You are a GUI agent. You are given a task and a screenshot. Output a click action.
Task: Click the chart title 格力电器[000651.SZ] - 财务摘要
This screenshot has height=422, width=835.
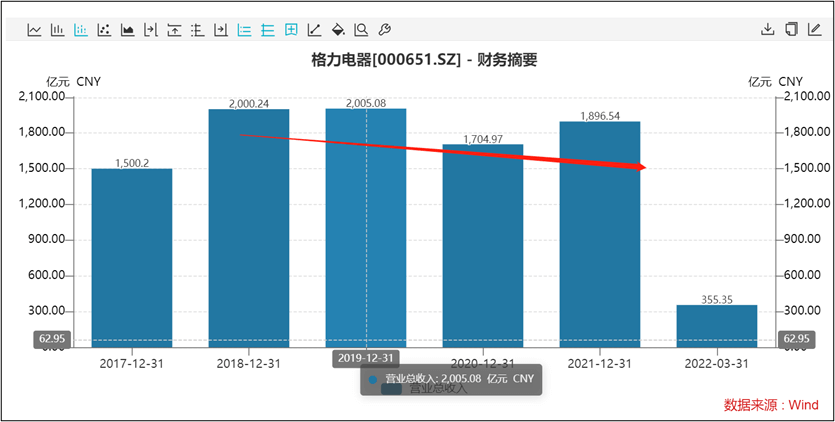(424, 61)
